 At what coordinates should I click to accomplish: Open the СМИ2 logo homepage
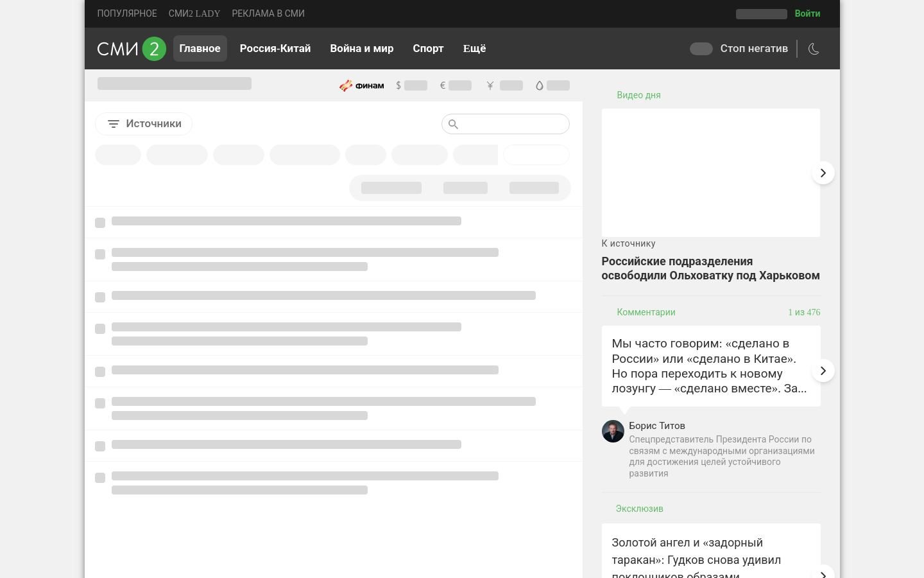pyautogui.click(x=132, y=49)
